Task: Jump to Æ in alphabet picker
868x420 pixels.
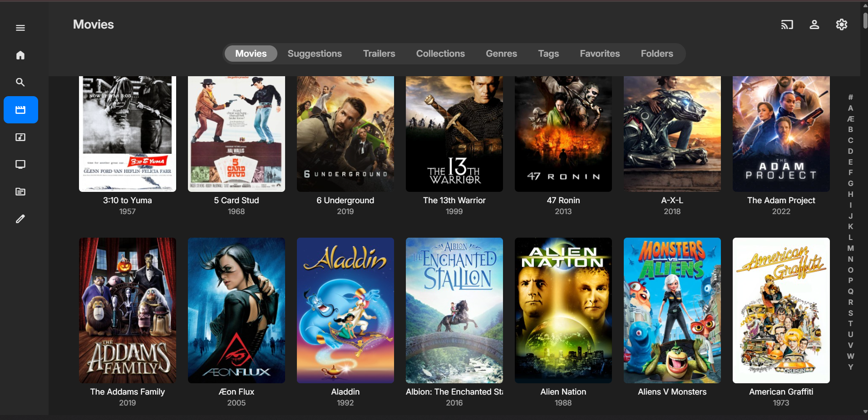Action: point(851,119)
